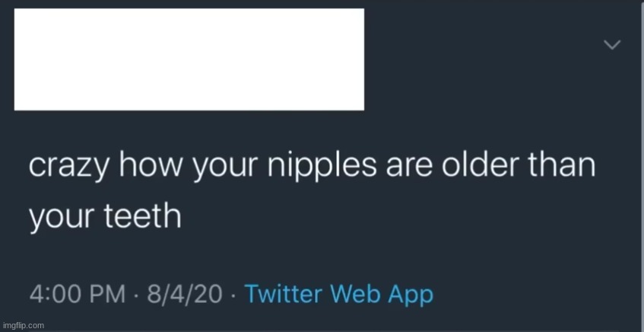Click the word 'Twitter' in the source label
The width and height of the screenshot is (644, 332).
tap(284, 294)
